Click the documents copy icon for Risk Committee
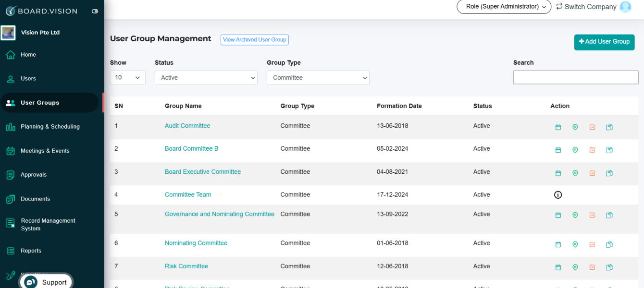Image resolution: width=644 pixels, height=288 pixels. click(609, 267)
